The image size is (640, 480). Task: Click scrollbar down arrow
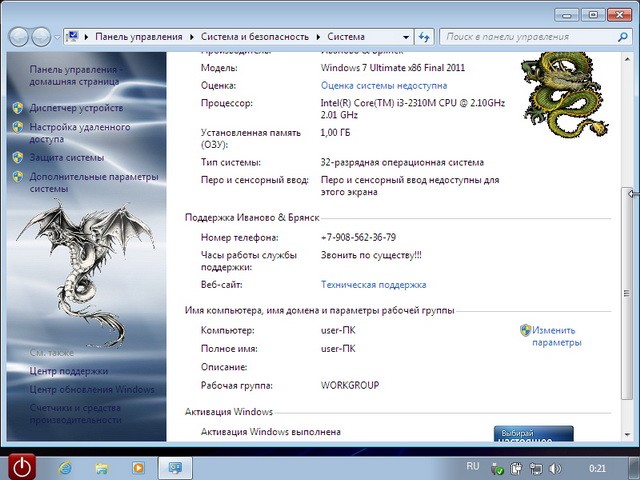[x=627, y=435]
